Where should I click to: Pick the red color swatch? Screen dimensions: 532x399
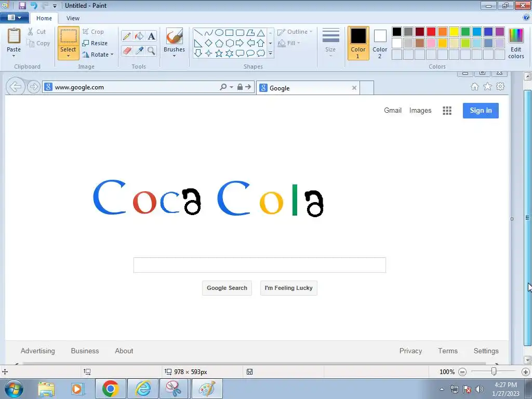click(431, 32)
